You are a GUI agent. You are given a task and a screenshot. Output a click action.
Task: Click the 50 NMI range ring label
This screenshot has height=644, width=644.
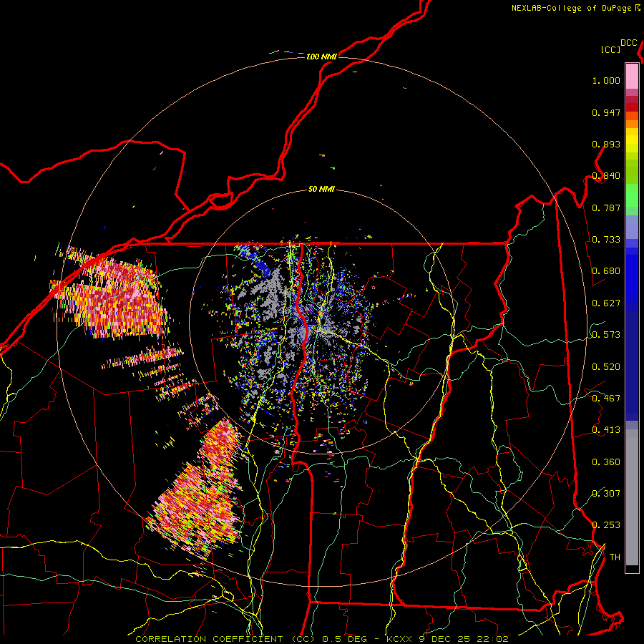321,189
